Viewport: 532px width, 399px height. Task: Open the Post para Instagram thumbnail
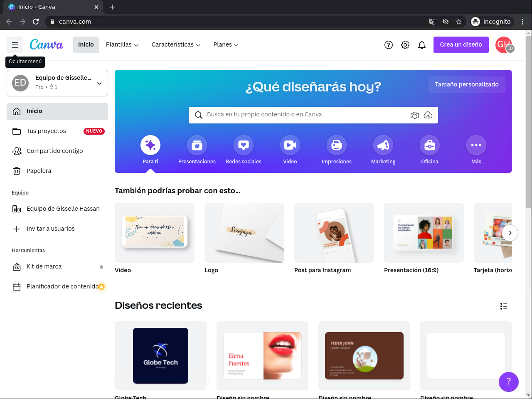[334, 233]
